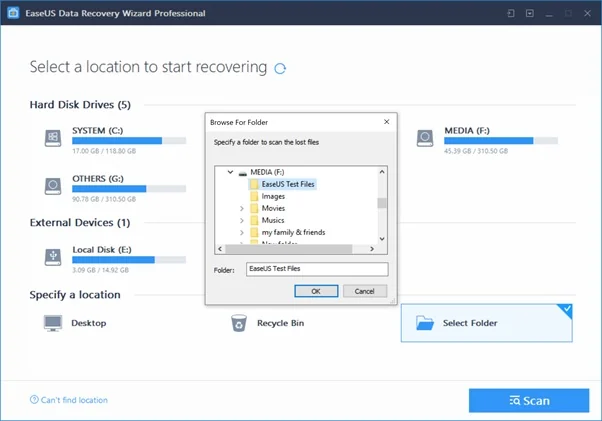Select the OTHERS (G:) drive icon
The width and height of the screenshot is (602, 421).
pos(53,185)
